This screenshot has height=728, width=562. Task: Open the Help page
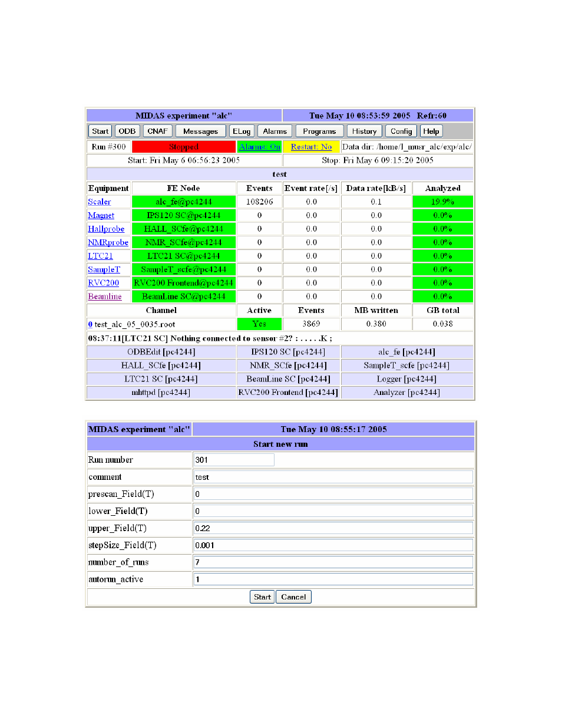tap(431, 131)
